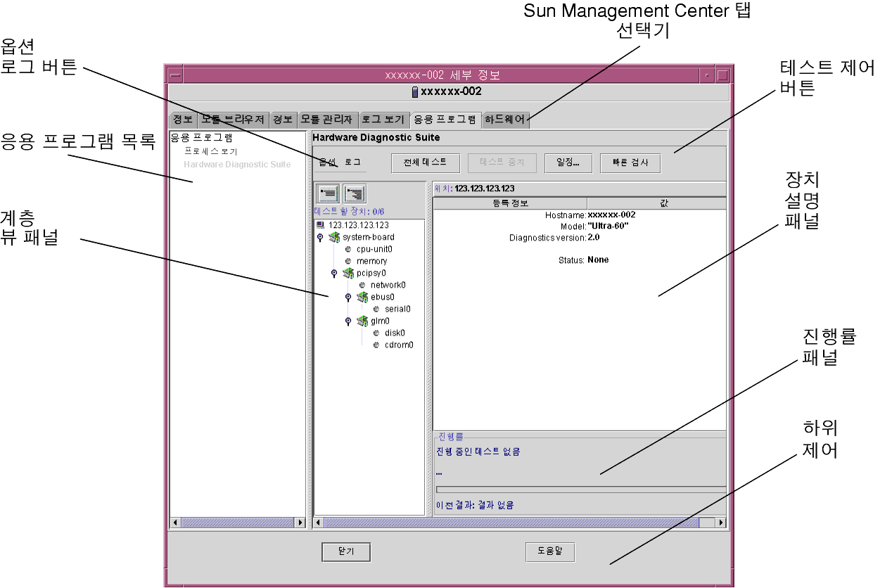
Task: Click the 닫기 button
Action: pos(346,552)
